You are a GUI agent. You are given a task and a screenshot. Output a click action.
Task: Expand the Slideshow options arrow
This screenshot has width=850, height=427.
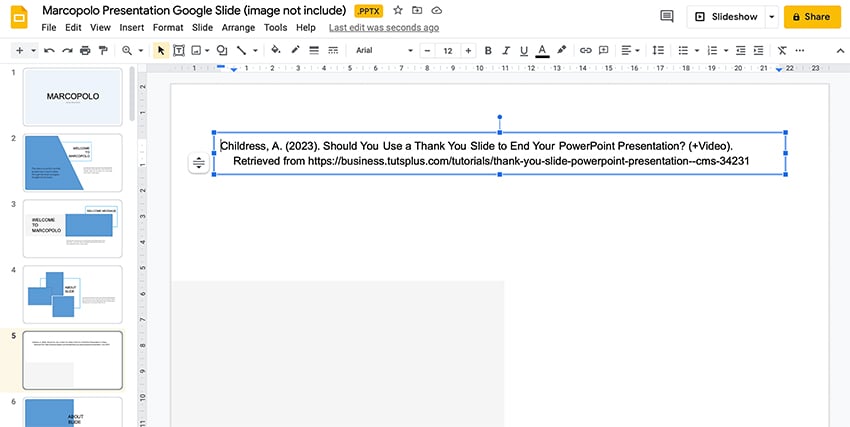click(x=772, y=17)
